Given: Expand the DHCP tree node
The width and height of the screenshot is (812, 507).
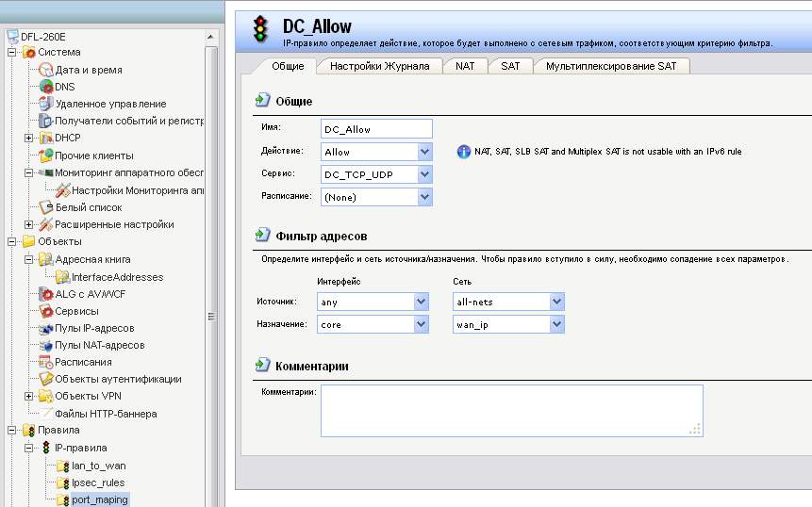Looking at the screenshot, I should [x=29, y=139].
